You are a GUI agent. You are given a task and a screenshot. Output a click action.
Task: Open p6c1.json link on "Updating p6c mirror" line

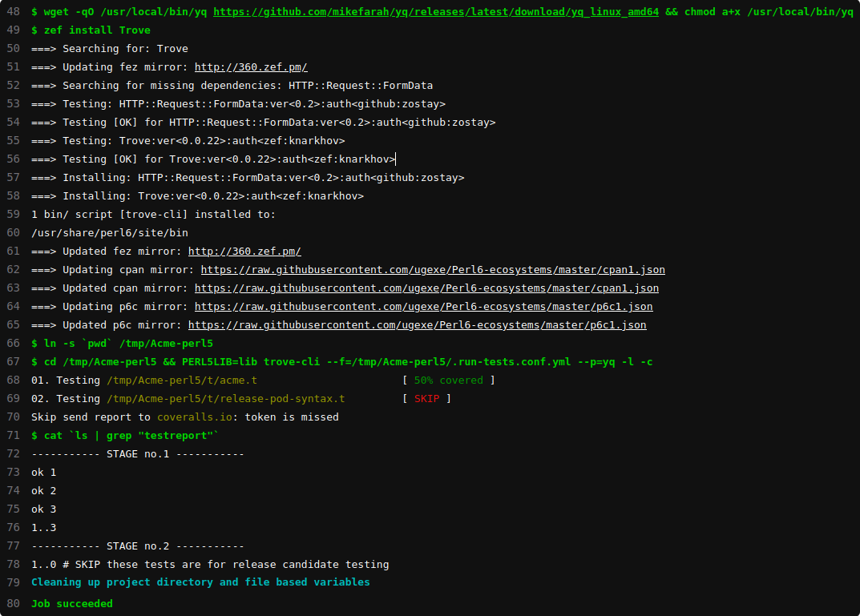click(423, 307)
